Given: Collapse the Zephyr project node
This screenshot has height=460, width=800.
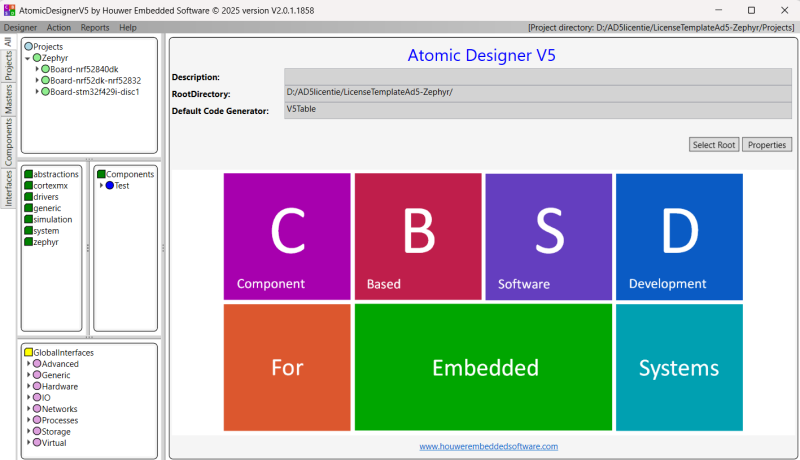Looking at the screenshot, I should tap(28, 58).
